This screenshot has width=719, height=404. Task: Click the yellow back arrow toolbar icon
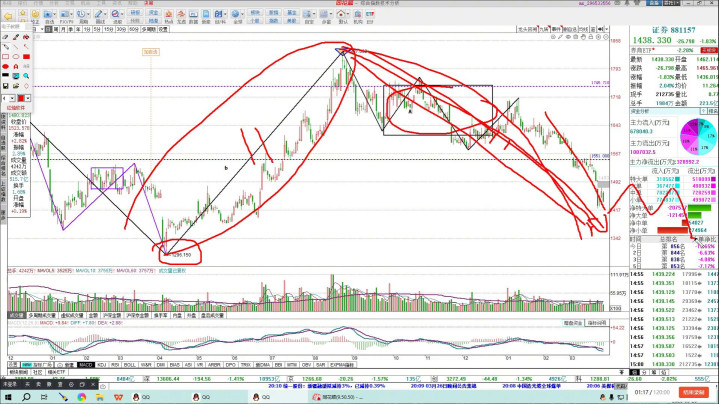[x=8, y=16]
